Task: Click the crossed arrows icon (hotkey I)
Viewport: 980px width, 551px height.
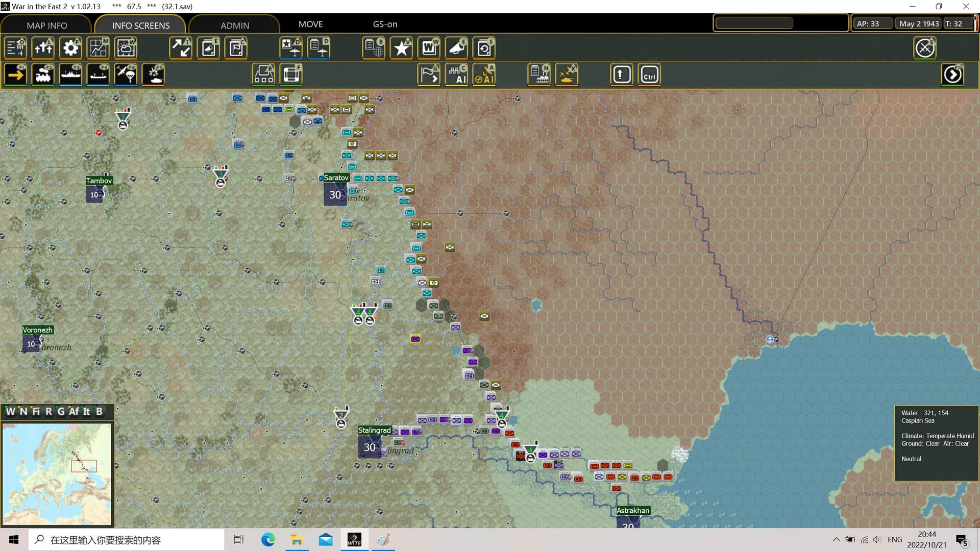Action: click(x=181, y=48)
